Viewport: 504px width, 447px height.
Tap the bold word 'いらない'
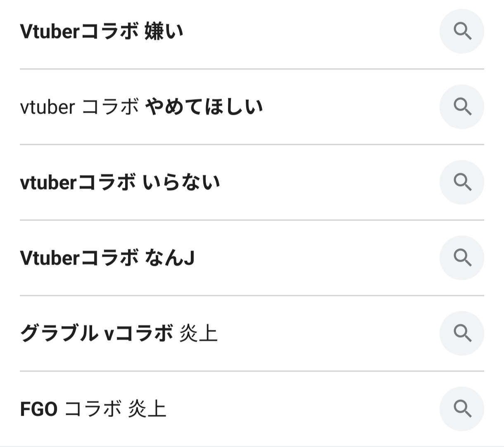click(x=181, y=183)
